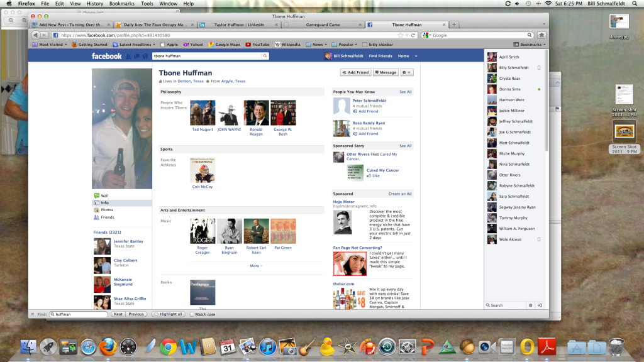Open the Bookmarks menu in the menu bar
This screenshot has height=362, width=644.
pyautogui.click(x=121, y=4)
